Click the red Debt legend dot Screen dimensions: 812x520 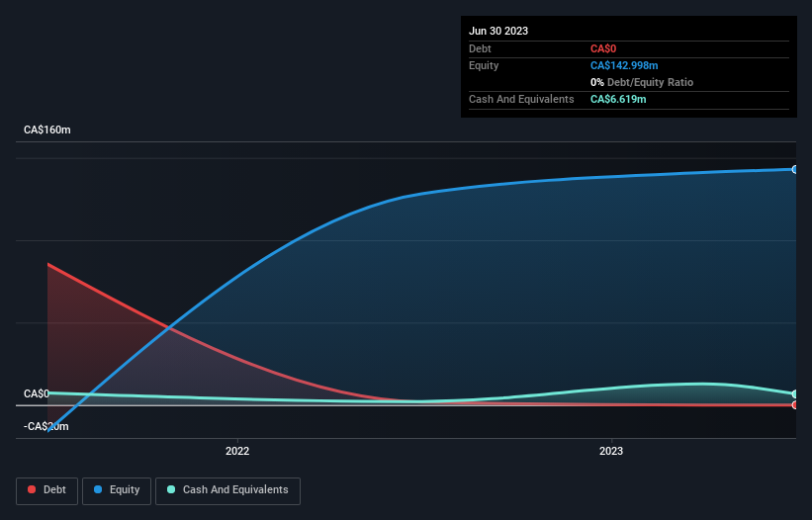pyautogui.click(x=32, y=489)
